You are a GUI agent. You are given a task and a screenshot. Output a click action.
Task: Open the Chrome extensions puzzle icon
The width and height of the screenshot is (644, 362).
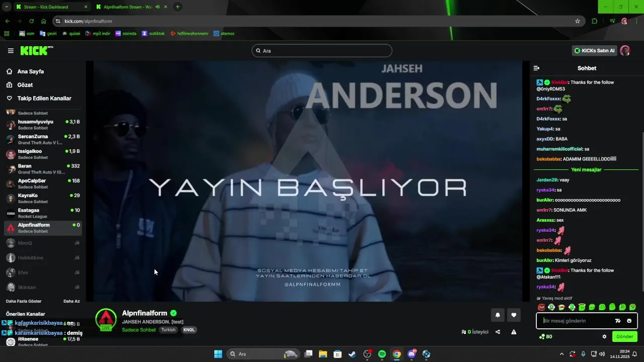(595, 21)
